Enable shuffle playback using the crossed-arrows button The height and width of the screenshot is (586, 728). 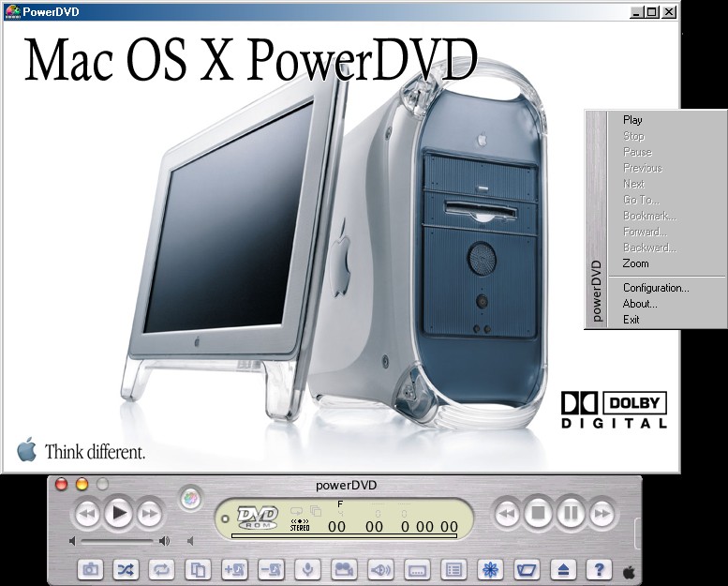pyautogui.click(x=126, y=569)
